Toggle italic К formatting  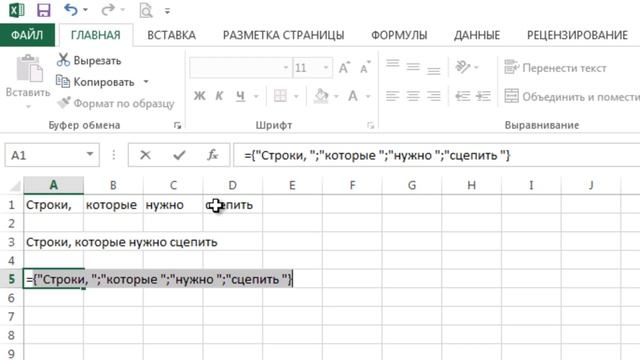(219, 96)
